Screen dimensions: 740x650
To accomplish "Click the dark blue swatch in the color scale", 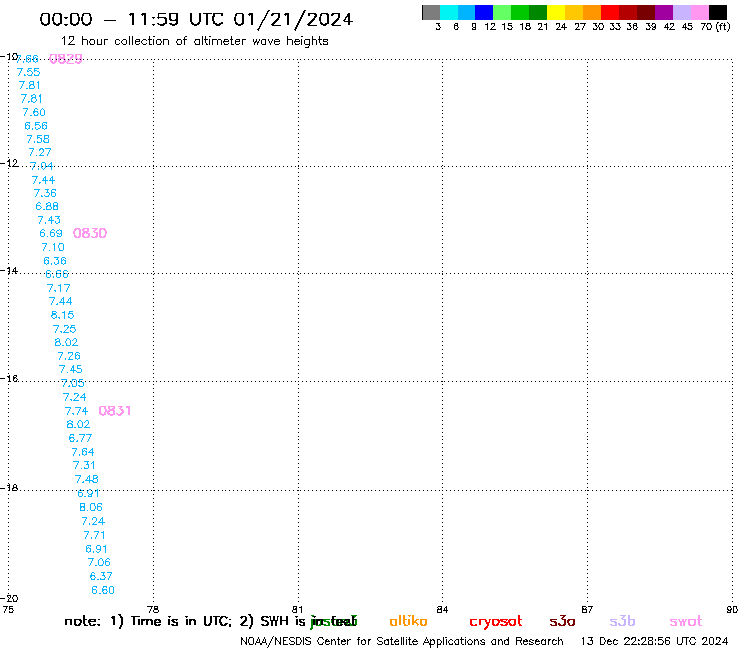I will coord(485,12).
